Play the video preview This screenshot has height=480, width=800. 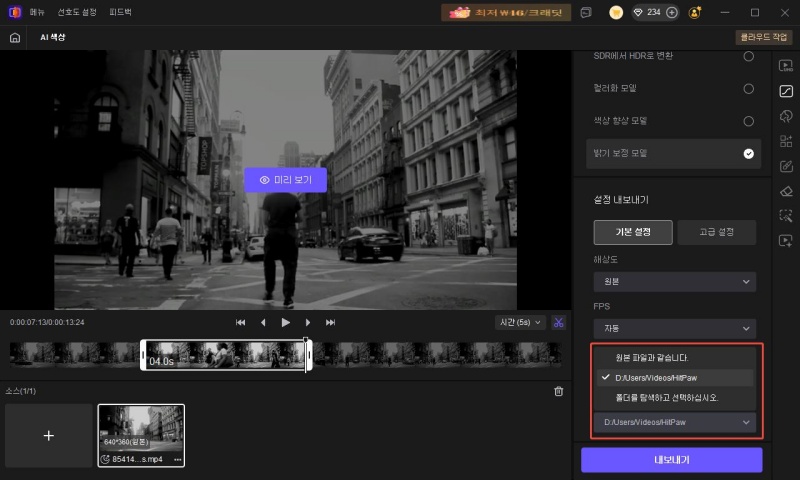click(x=286, y=322)
